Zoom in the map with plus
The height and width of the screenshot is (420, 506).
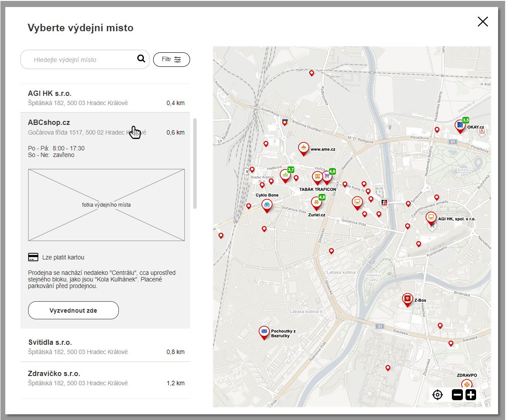click(471, 394)
